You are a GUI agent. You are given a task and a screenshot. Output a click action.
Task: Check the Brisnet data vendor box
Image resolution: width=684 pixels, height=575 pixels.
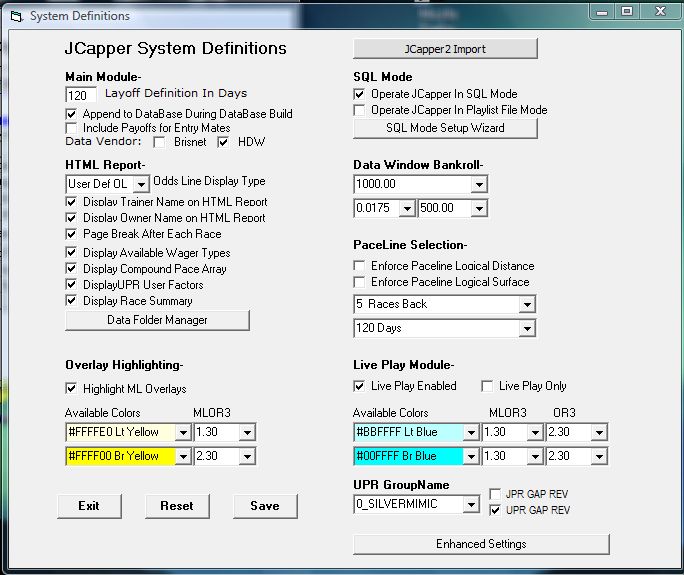(x=159, y=142)
